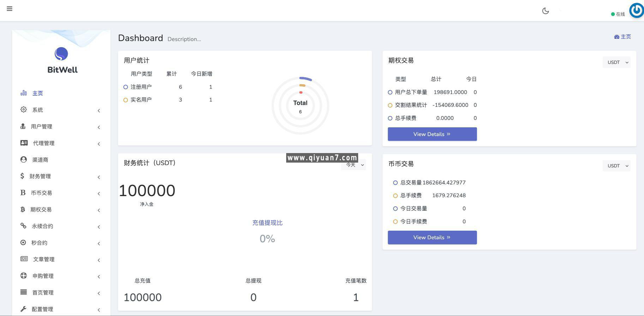Open the spot trading USDT dropdown
The height and width of the screenshot is (316, 644).
pyautogui.click(x=616, y=166)
